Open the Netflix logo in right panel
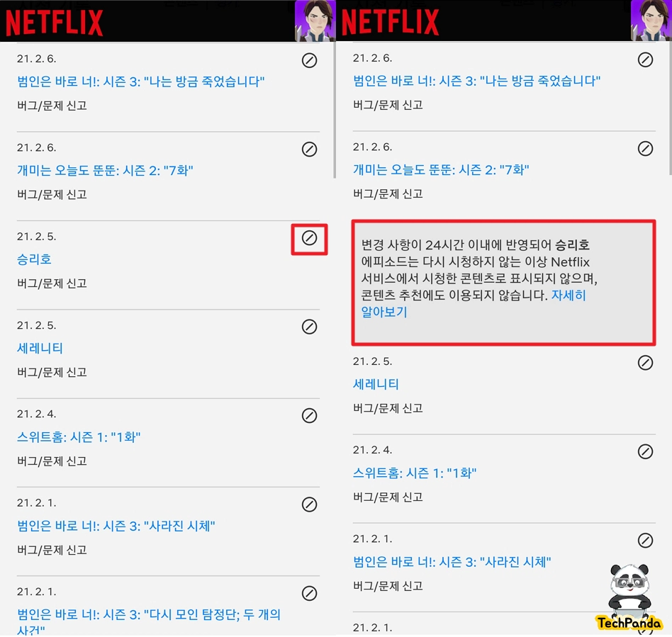 tap(390, 22)
